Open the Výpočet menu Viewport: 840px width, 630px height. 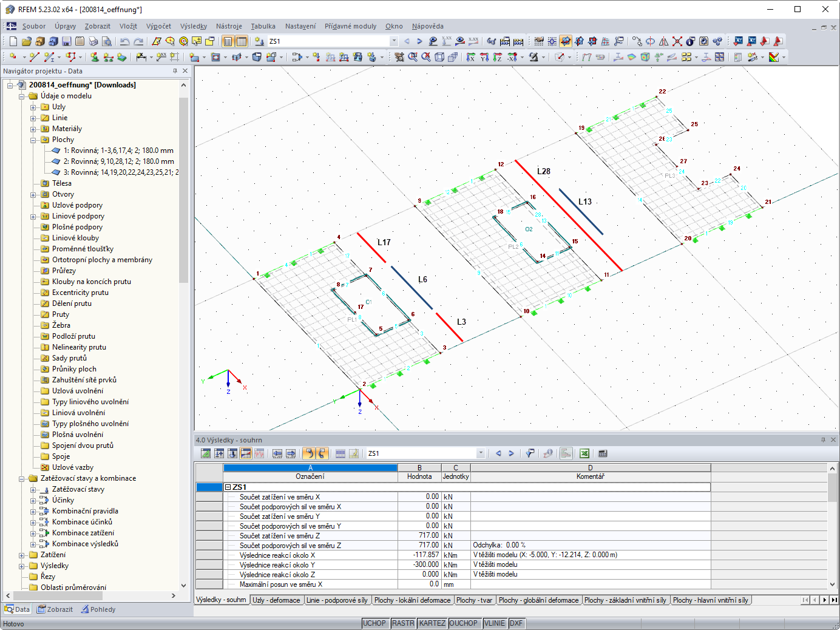point(158,26)
